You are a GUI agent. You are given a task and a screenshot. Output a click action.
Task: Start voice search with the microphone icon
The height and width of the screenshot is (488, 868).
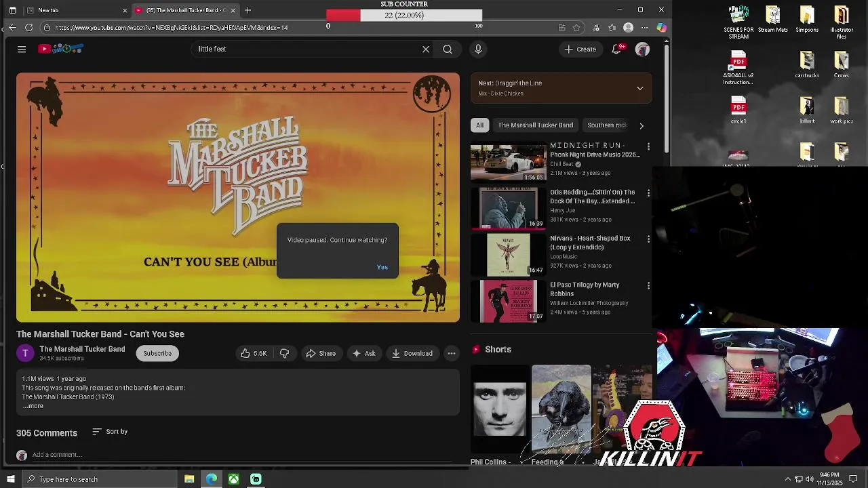478,49
